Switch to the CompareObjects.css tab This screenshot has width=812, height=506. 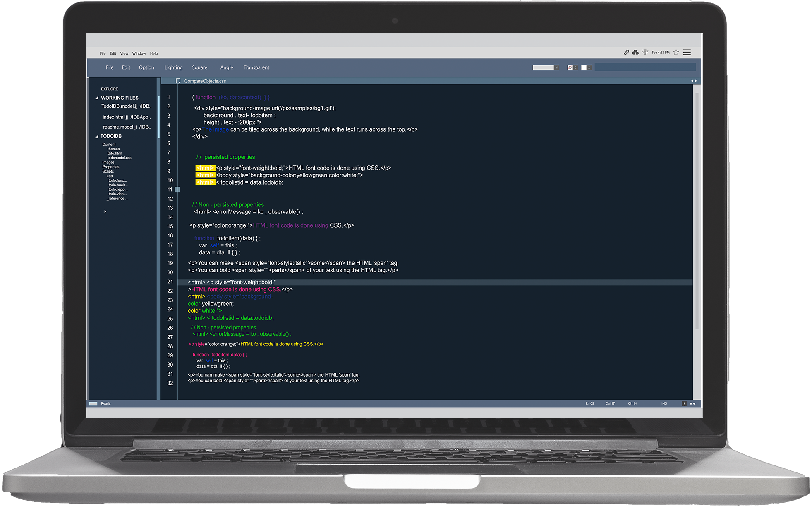tap(205, 81)
